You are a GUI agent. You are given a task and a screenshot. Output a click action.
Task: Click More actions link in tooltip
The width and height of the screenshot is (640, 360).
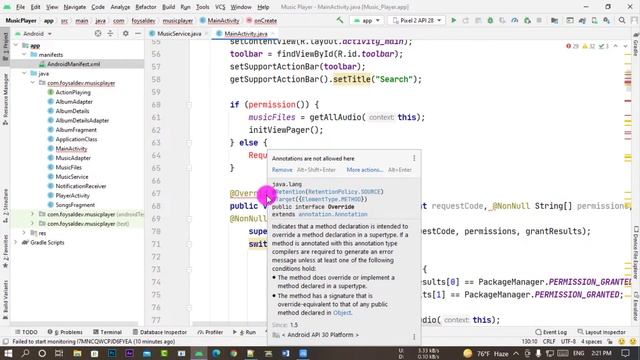click(x=364, y=170)
